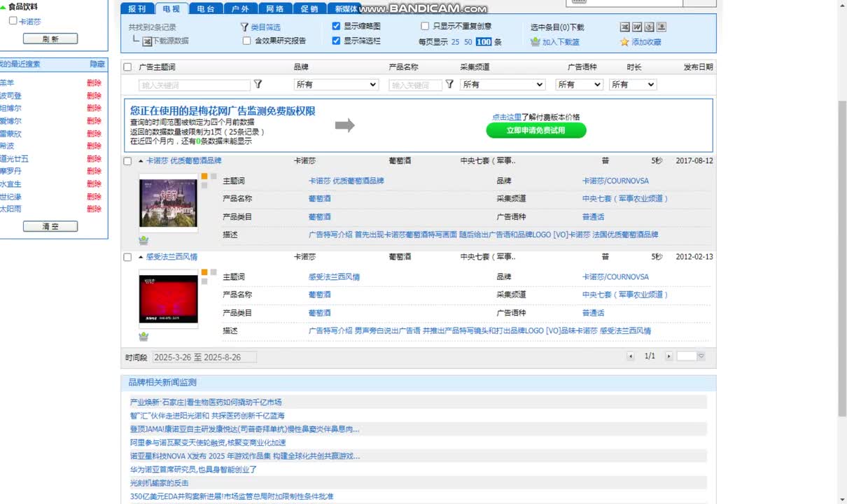Show 100 results per page
This screenshot has width=847, height=504.
point(484,42)
